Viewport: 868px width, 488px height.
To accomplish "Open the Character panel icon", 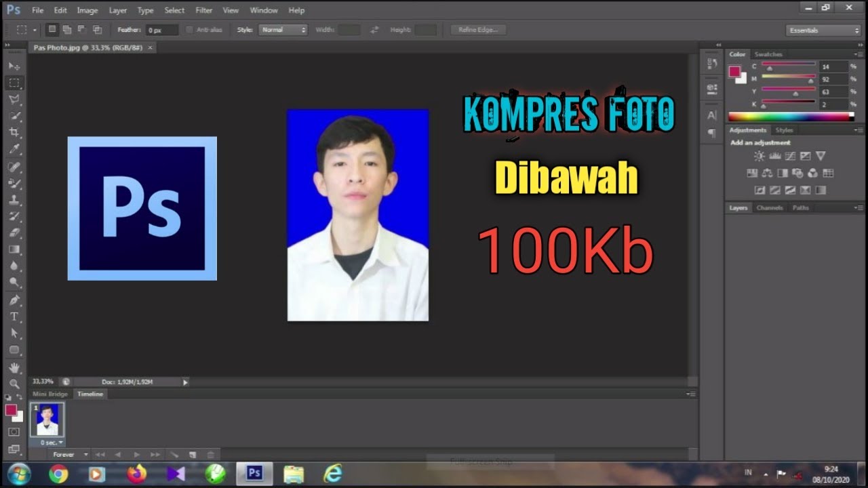I will [x=712, y=115].
